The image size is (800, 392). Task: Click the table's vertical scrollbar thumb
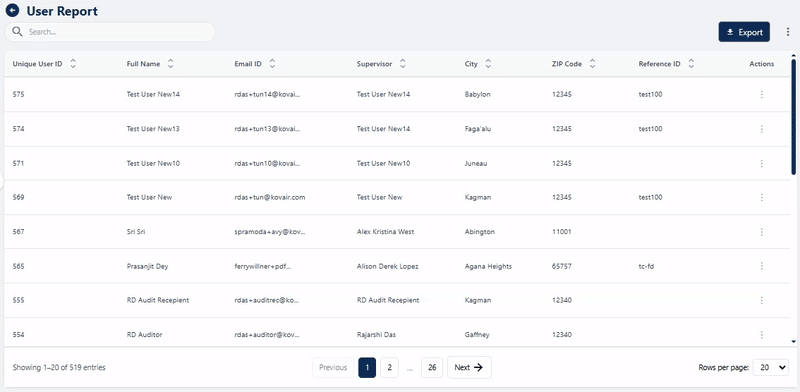coord(793,117)
